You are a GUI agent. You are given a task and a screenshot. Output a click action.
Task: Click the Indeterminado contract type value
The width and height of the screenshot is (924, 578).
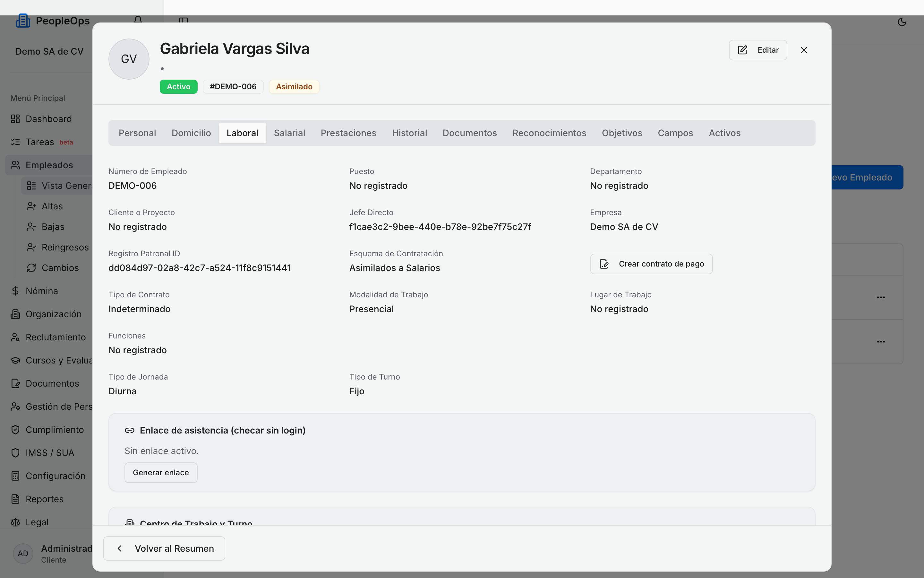139,309
